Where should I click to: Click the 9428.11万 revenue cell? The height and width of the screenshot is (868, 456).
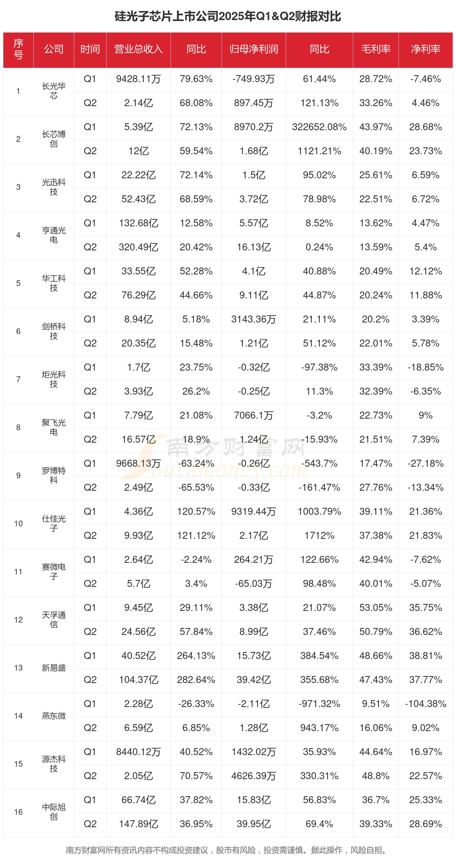138,79
